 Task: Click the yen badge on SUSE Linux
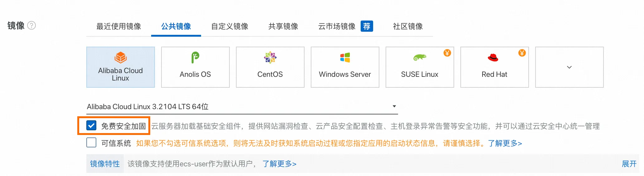(447, 53)
